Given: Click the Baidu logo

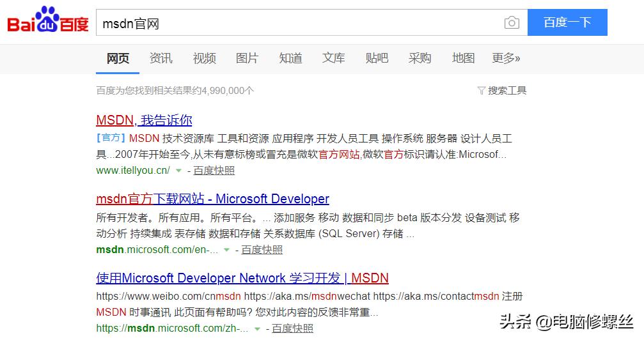Looking at the screenshot, I should click(48, 20).
